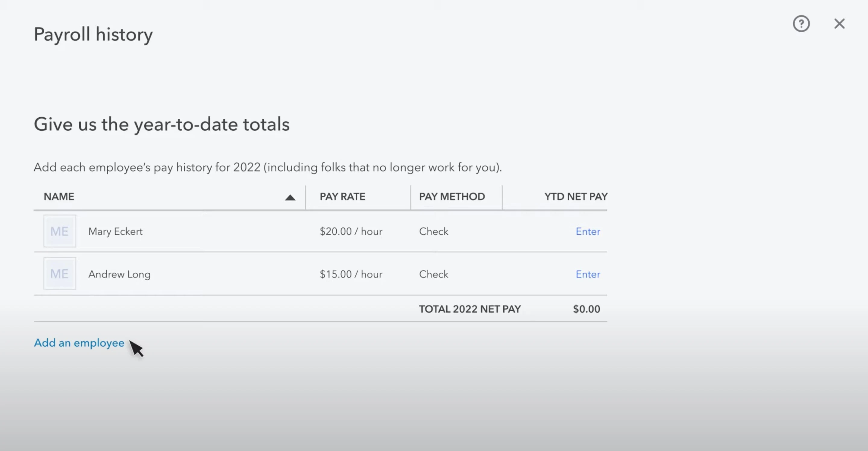Click the PAY METHOD column header
This screenshot has width=868, height=451.
click(x=452, y=197)
